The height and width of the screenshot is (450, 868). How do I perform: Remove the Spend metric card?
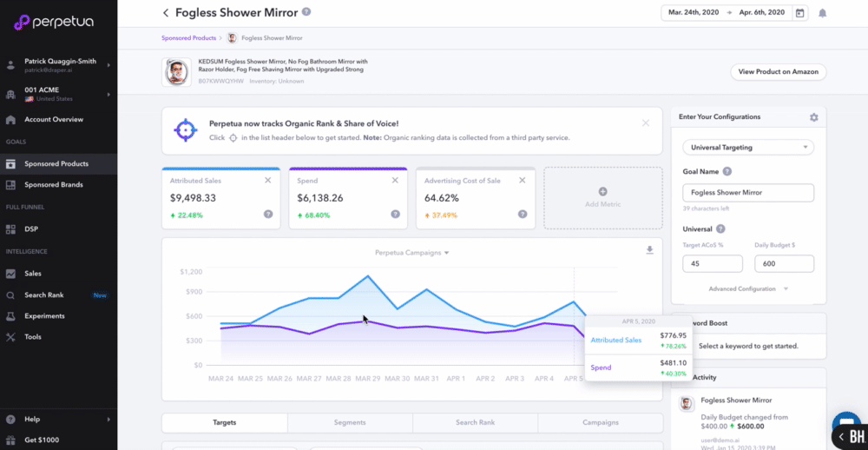tap(395, 180)
